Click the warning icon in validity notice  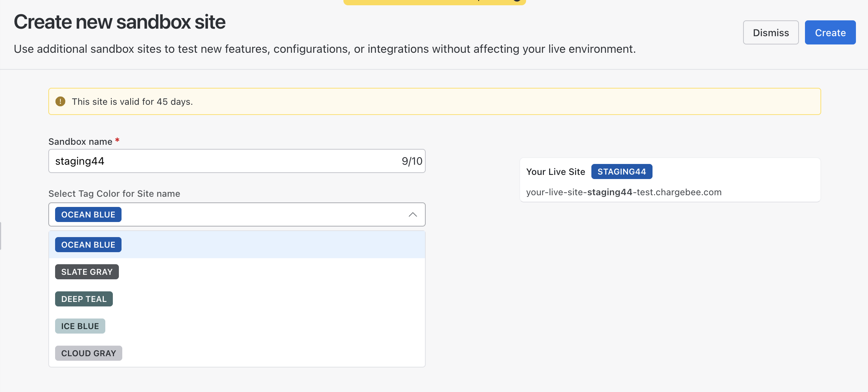tap(60, 101)
